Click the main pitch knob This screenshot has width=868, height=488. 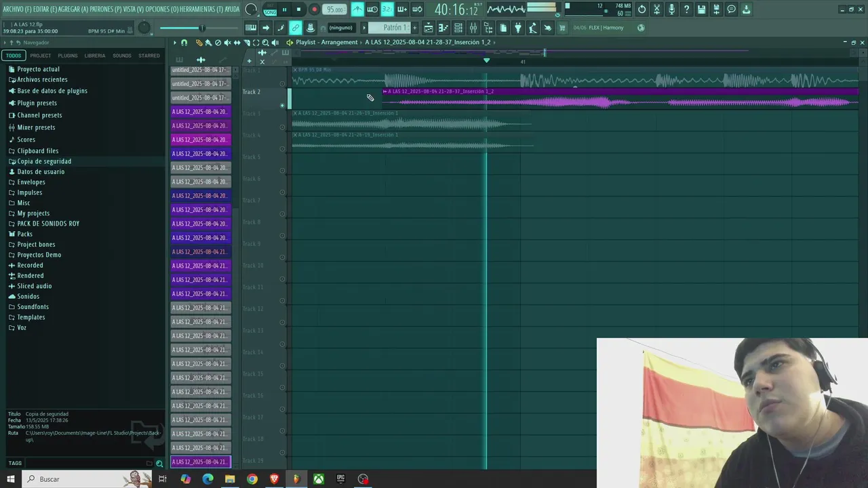pyautogui.click(x=144, y=28)
